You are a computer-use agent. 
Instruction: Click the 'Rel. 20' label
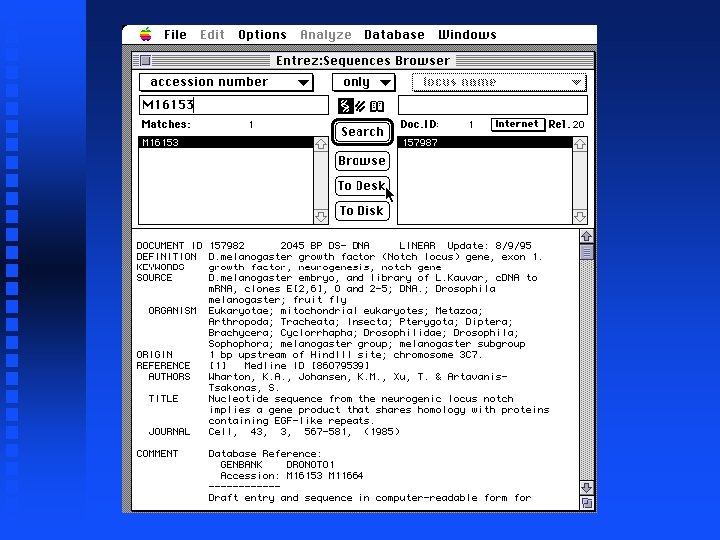point(566,124)
